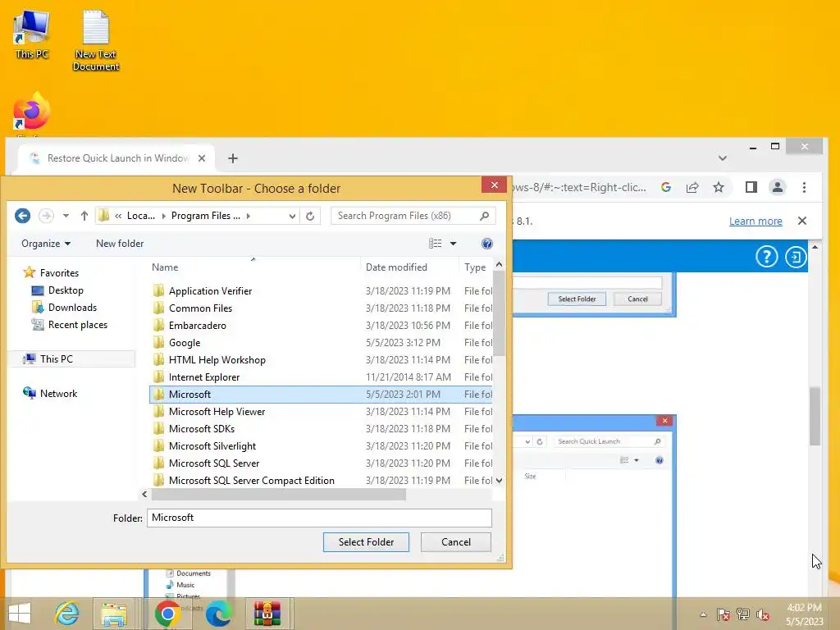This screenshot has height=630, width=840.
Task: Select Desktop in navigation pane
Action: point(57,290)
